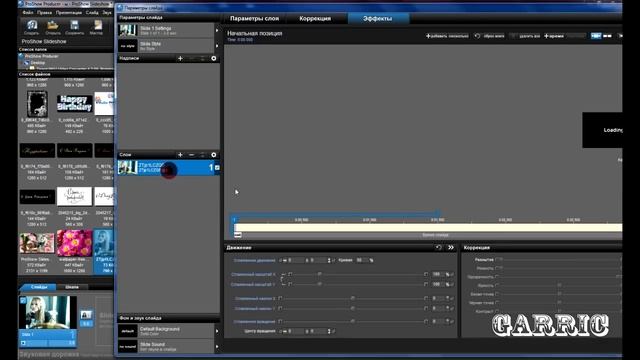Enable the Черная точка checkbox
640x360 pixels.
[498, 302]
